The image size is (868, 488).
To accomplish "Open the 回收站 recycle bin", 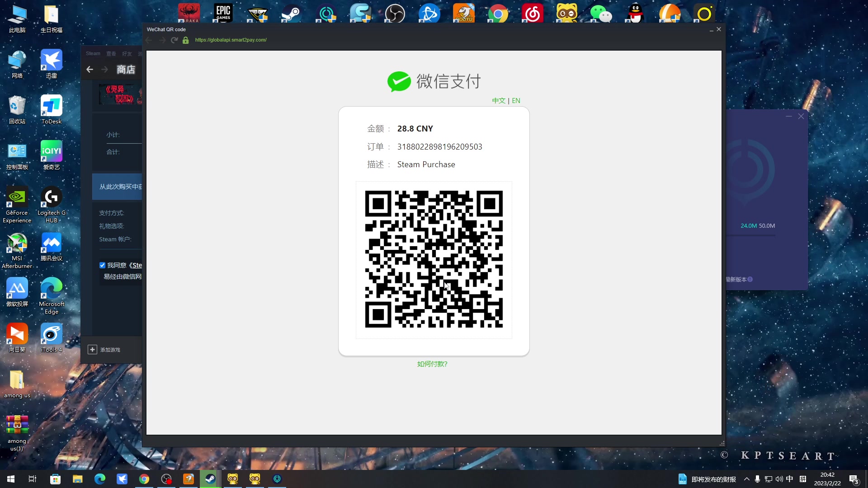I will click(x=17, y=110).
